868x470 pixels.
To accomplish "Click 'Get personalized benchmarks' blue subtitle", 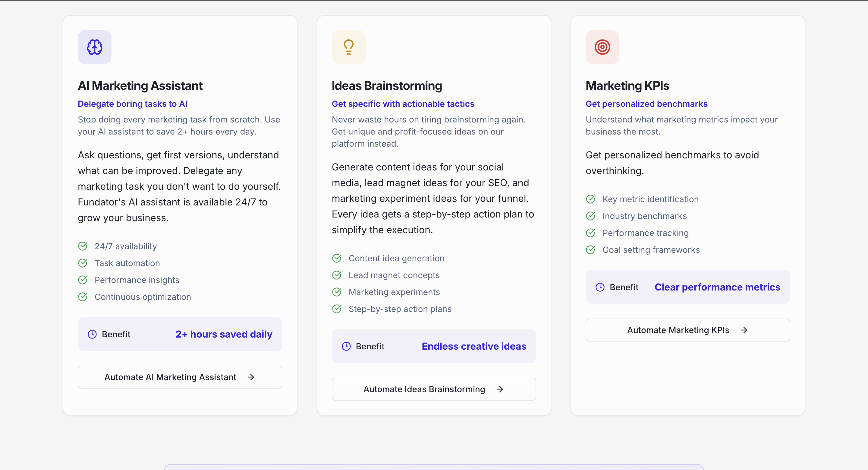I will (x=646, y=104).
